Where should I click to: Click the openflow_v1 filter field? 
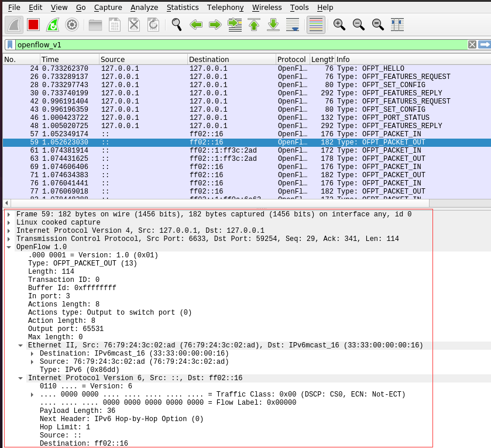(241, 44)
